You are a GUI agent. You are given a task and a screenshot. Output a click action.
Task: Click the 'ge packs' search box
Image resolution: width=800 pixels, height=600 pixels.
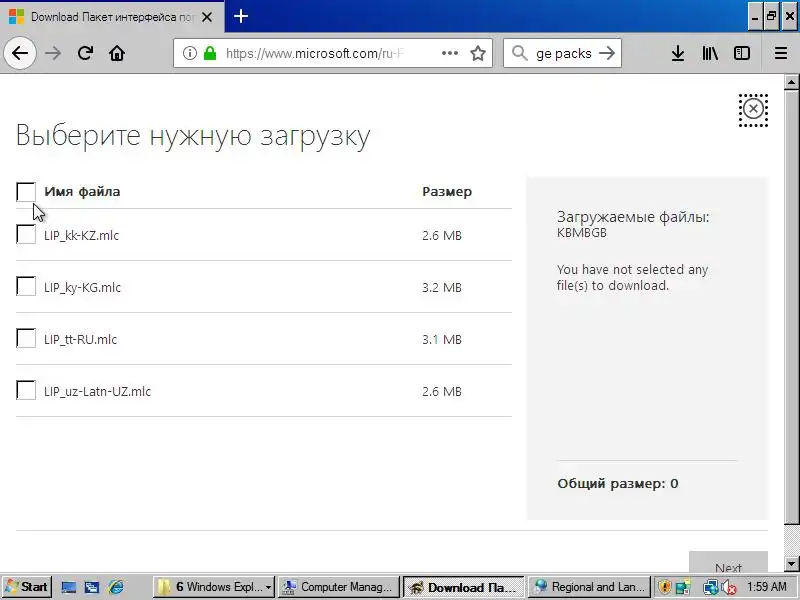coord(563,53)
